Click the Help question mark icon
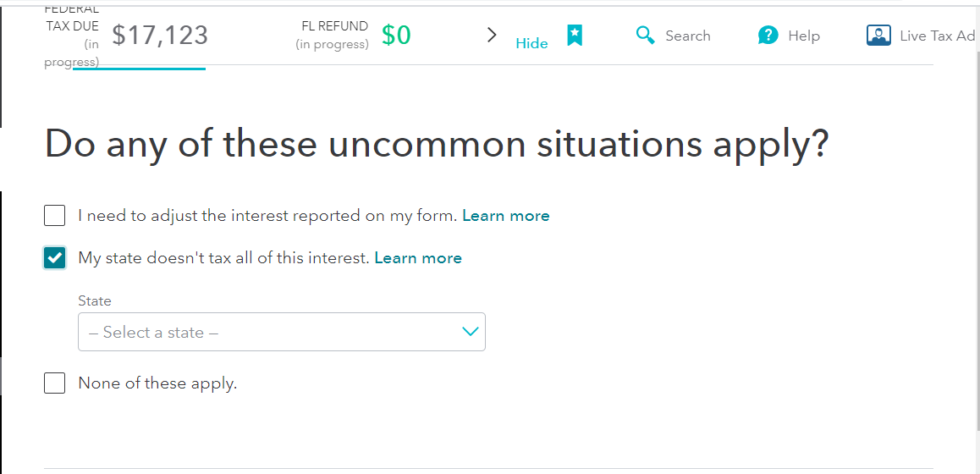 (768, 36)
